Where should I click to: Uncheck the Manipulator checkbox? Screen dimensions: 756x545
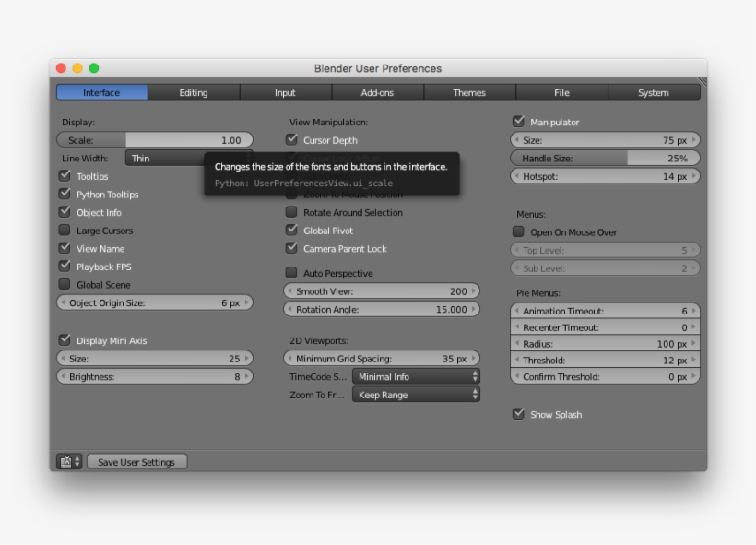coord(519,122)
